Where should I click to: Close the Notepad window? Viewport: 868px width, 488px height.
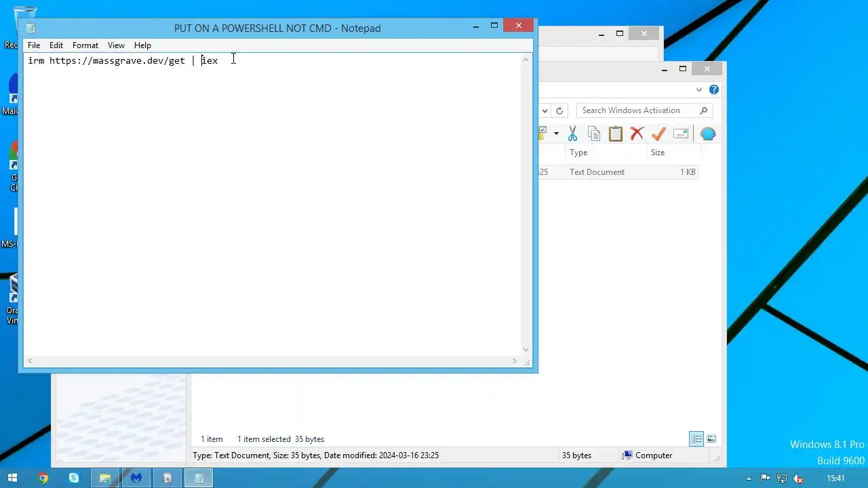pyautogui.click(x=519, y=26)
